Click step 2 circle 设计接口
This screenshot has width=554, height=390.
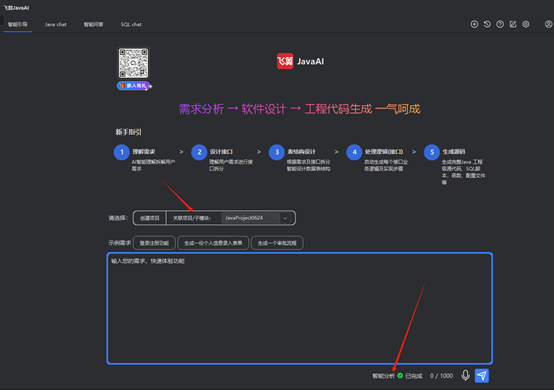coord(199,152)
